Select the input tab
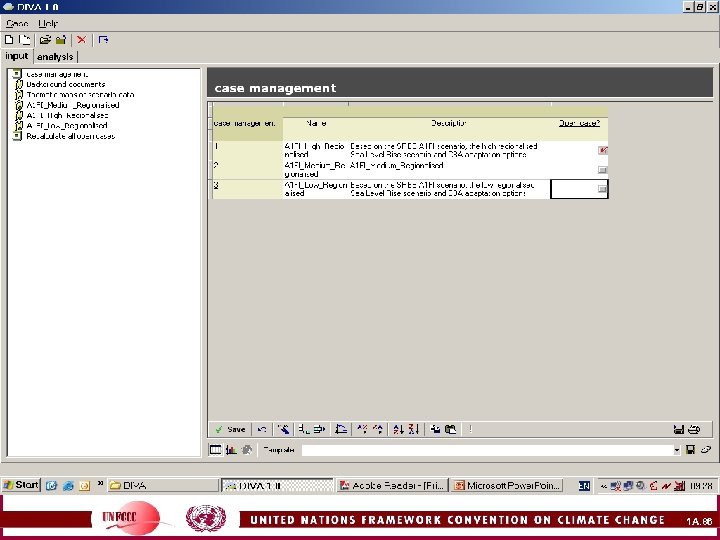The width and height of the screenshot is (720, 540). [17, 56]
